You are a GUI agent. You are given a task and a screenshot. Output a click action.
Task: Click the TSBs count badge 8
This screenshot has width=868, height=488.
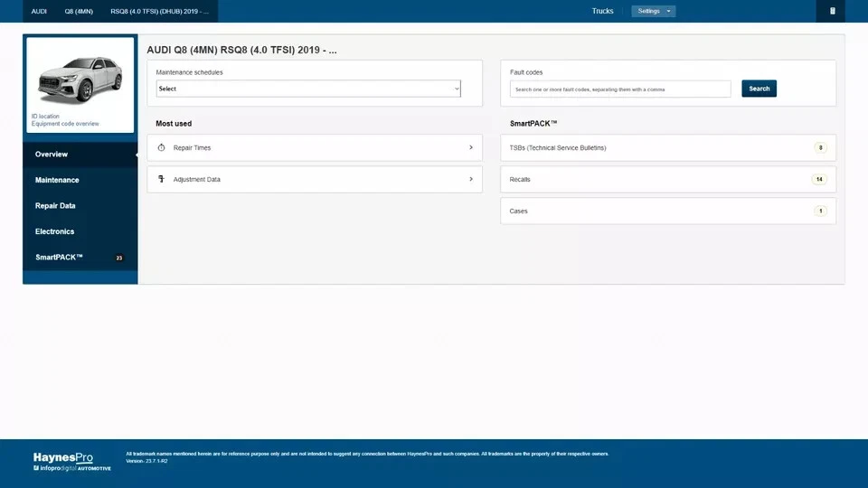point(820,147)
